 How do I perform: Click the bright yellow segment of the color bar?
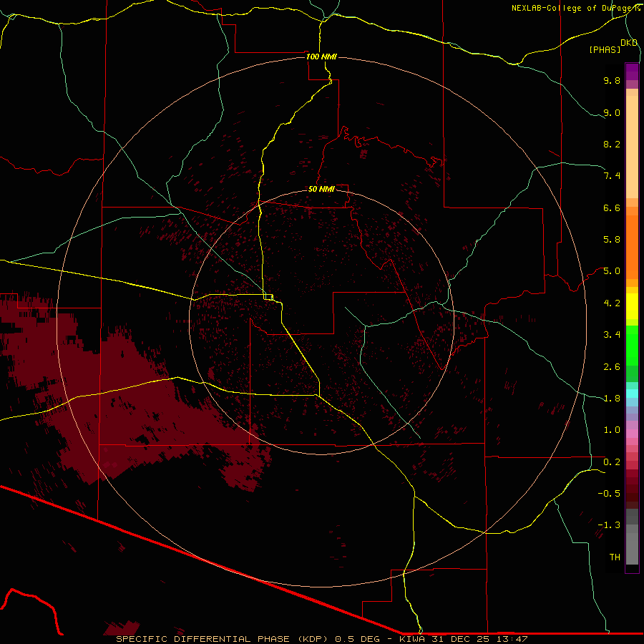(x=632, y=306)
